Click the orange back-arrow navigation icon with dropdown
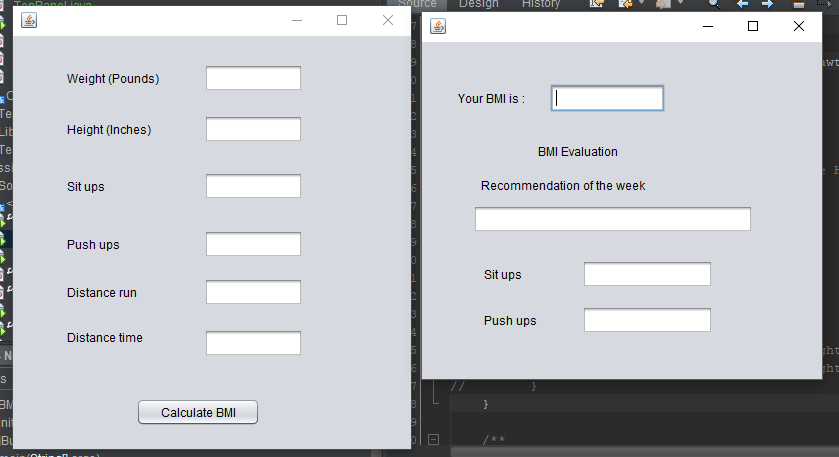 click(625, 4)
